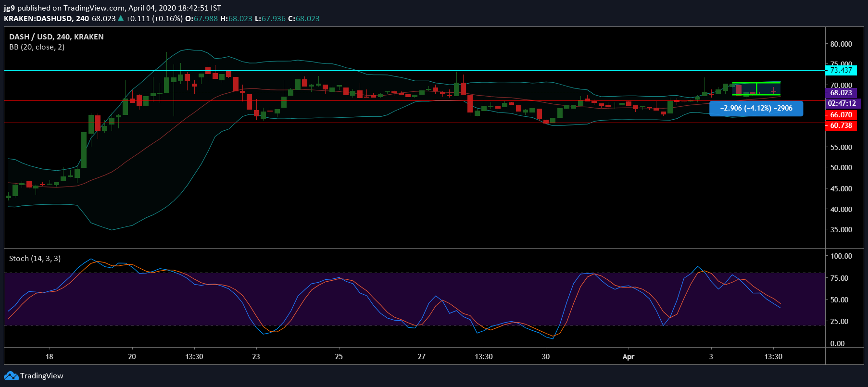Image resolution: width=868 pixels, height=387 pixels.
Task: Click the TradingView cloud logo icon
Action: (11, 376)
